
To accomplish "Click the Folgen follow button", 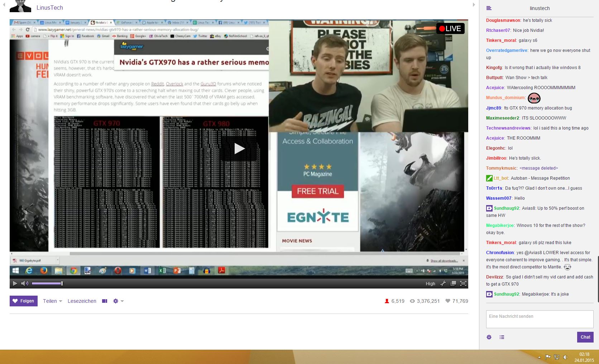I will pyautogui.click(x=24, y=301).
